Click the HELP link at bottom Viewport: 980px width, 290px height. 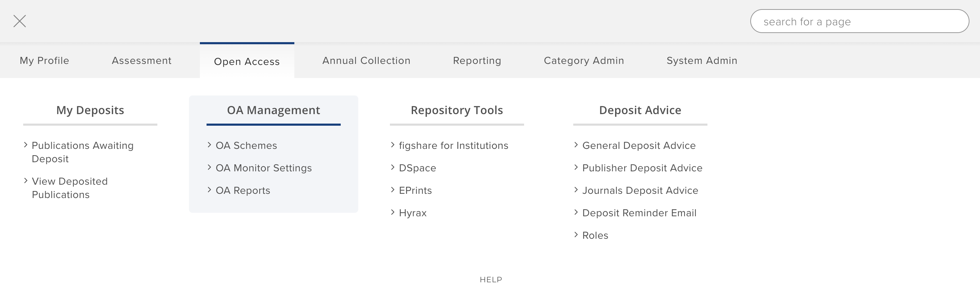[491, 280]
